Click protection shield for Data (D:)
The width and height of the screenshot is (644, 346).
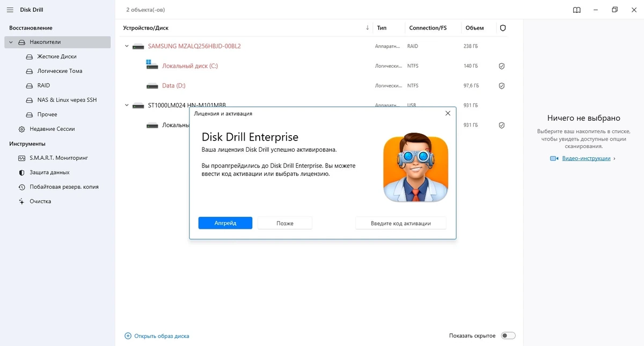[x=502, y=85]
